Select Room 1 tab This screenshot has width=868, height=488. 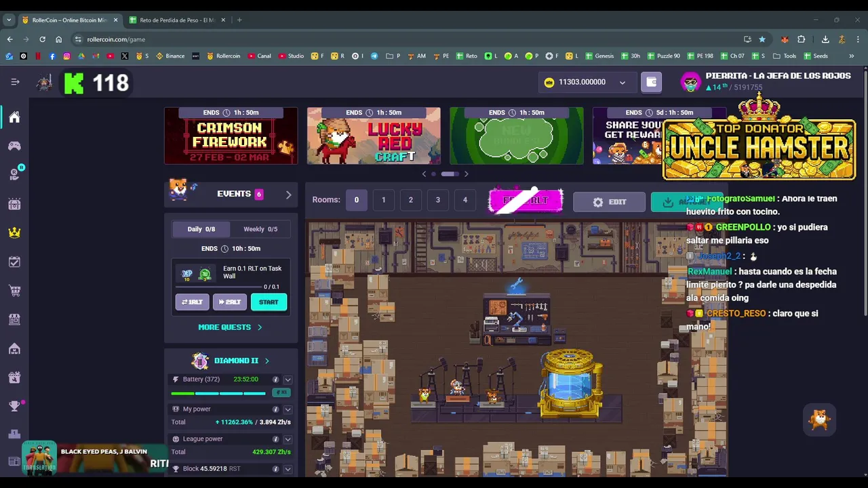point(383,200)
